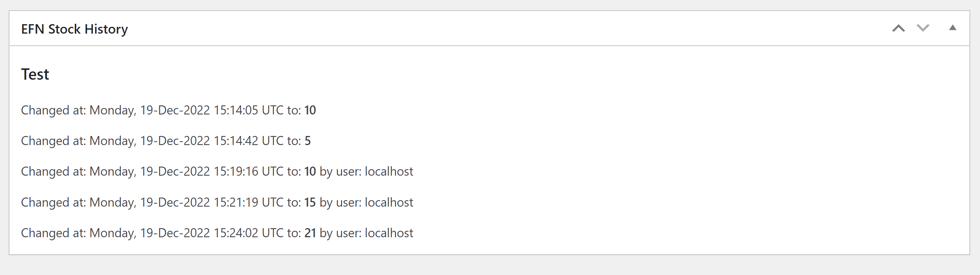
Task: Click the 15:24:02 timestamp
Action: (236, 233)
